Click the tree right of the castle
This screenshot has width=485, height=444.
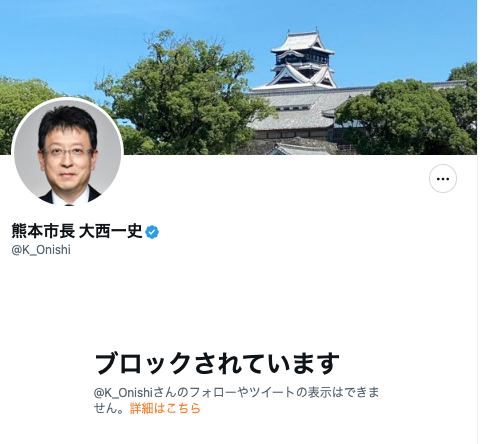click(x=405, y=117)
